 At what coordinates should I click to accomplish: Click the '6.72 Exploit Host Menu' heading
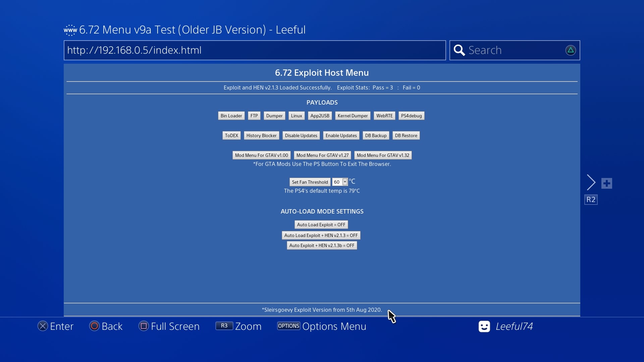coord(322,73)
